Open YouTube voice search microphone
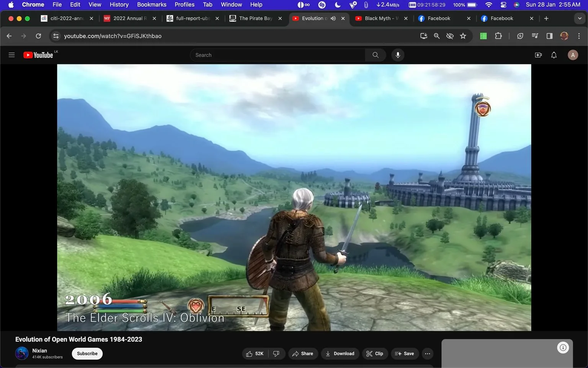 [398, 55]
